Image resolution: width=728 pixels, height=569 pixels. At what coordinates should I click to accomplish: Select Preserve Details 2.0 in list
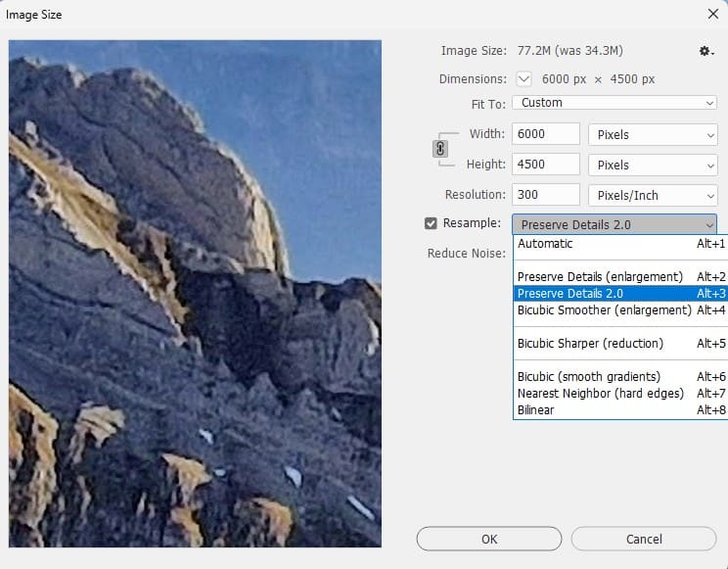(570, 294)
